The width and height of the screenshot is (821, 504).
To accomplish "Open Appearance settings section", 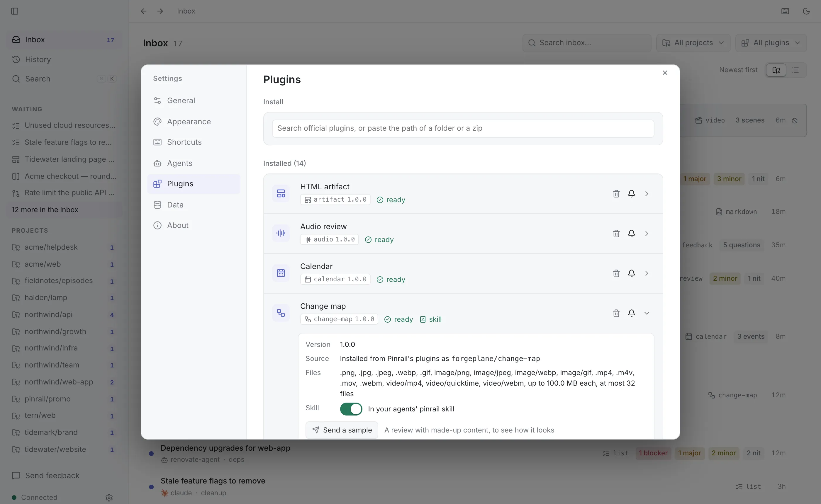I will pos(194,122).
